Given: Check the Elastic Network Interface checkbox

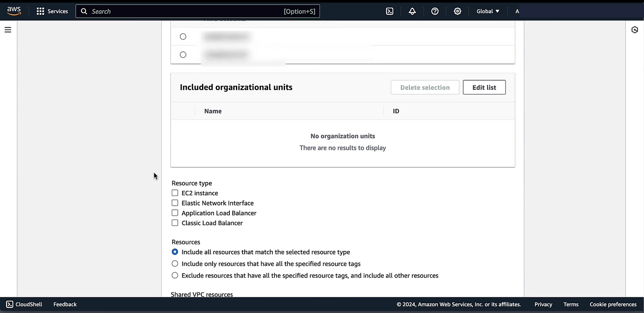Looking at the screenshot, I should coord(175,203).
